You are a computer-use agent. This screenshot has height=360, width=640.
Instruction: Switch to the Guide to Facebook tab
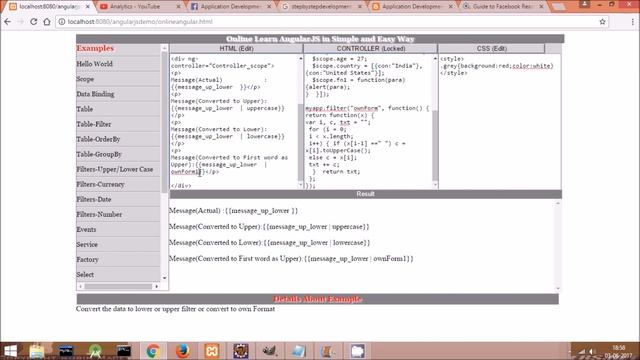tap(504, 7)
